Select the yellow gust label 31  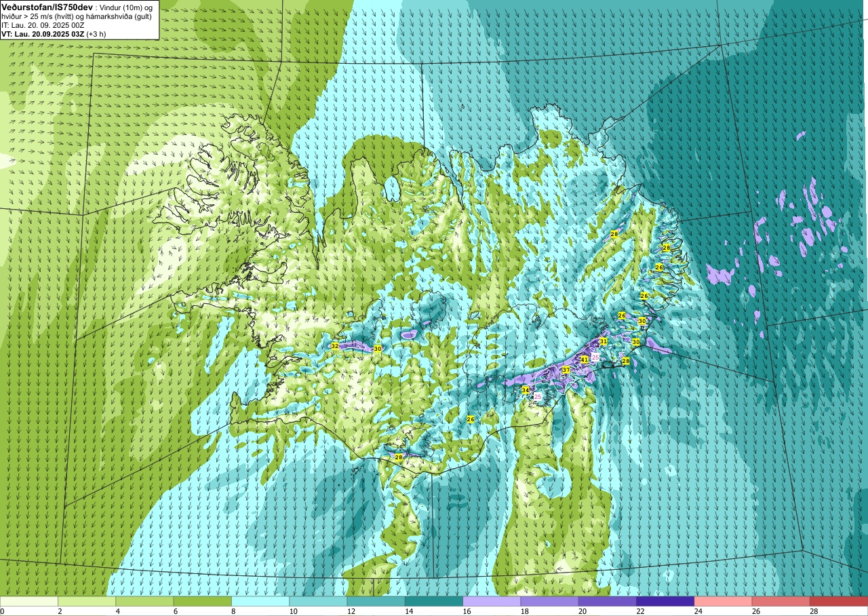coord(603,341)
